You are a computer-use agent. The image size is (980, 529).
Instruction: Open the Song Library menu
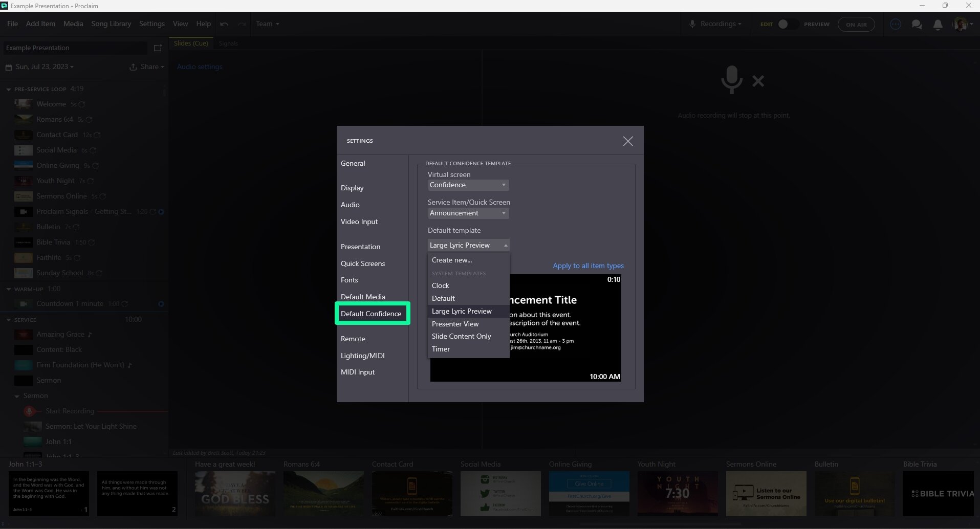tap(111, 24)
